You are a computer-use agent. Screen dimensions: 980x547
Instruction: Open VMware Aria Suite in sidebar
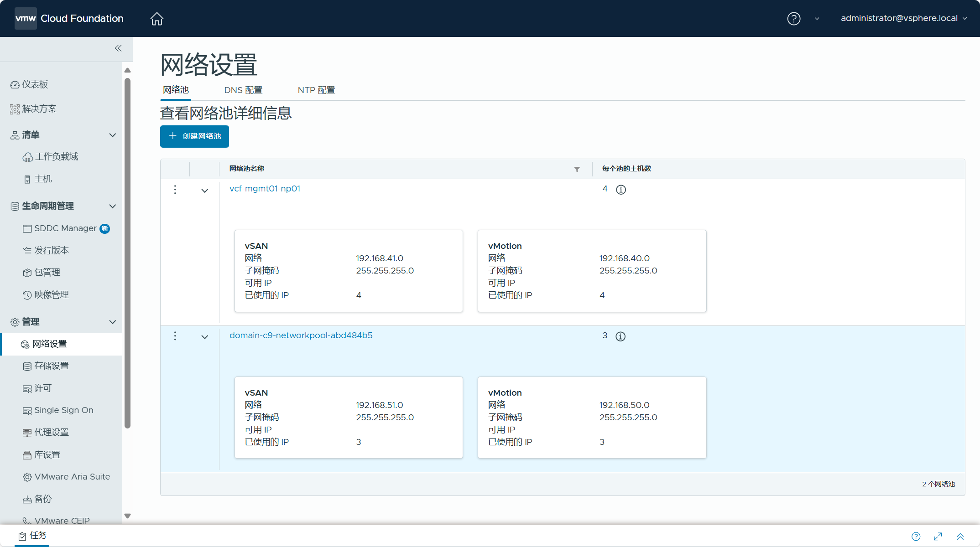66,477
